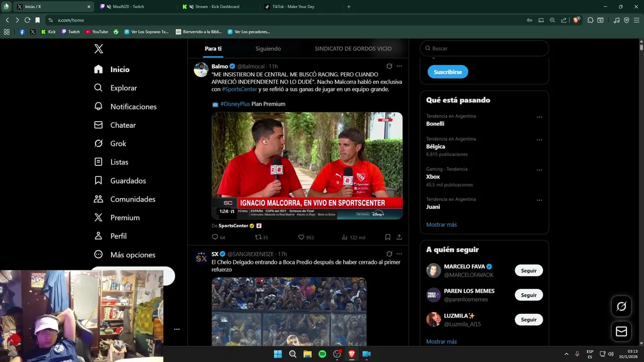
Task: Open Guardados bookmarks in the sidebar
Action: pos(120,180)
